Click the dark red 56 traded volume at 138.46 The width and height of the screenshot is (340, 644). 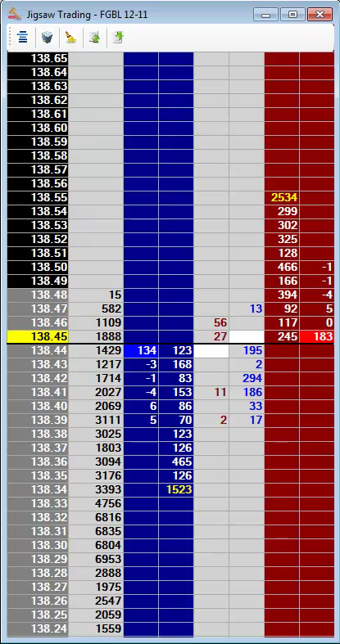point(211,323)
